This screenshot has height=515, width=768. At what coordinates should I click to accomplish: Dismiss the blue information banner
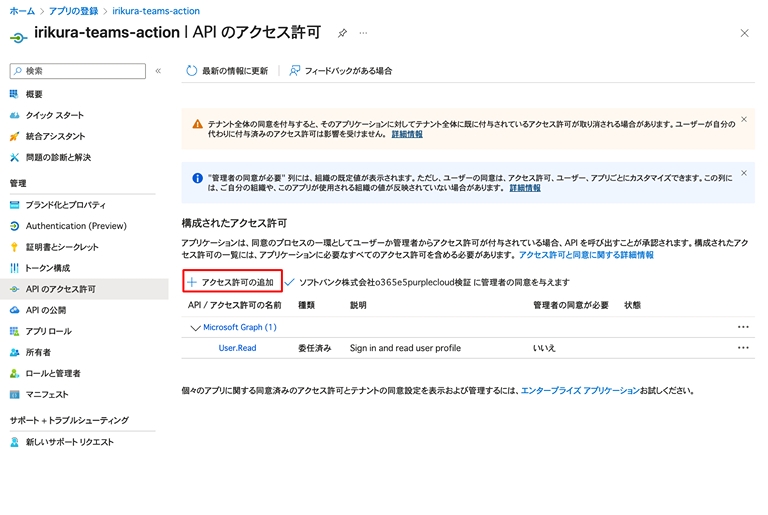coord(744,173)
